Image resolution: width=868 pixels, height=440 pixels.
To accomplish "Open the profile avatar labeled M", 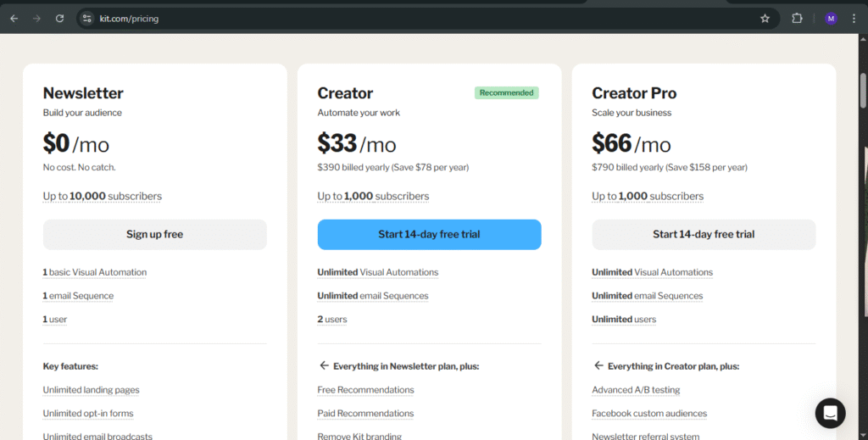I will click(831, 19).
